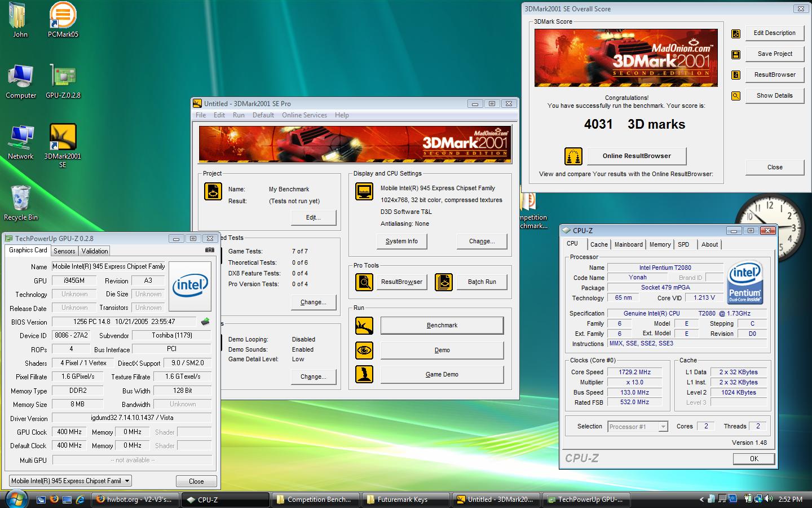Click GPU-Z screenshot camera icon
Screen dimensions: 812x508
pyautogui.click(x=209, y=249)
